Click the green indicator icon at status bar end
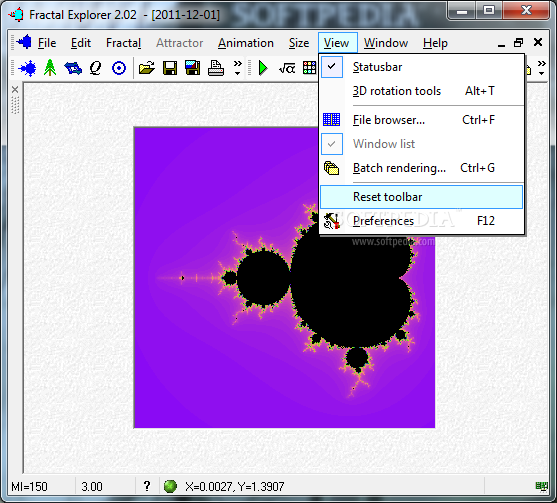 click(542, 486)
